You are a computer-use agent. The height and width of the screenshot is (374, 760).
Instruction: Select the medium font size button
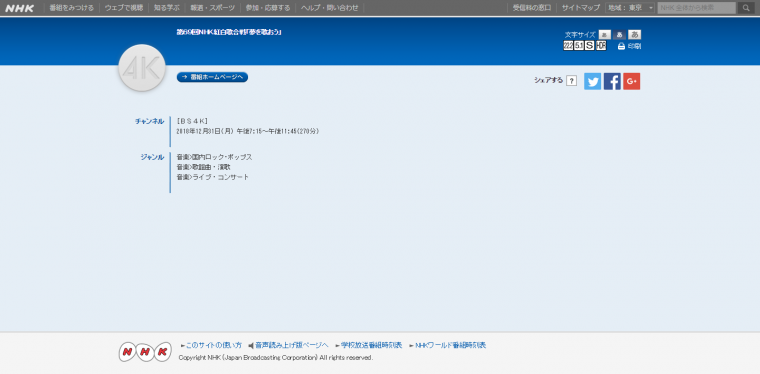tap(619, 34)
